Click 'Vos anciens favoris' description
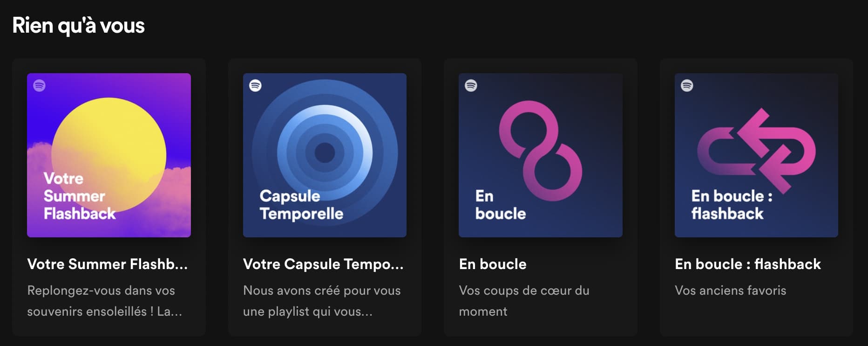The image size is (868, 346). (x=731, y=291)
